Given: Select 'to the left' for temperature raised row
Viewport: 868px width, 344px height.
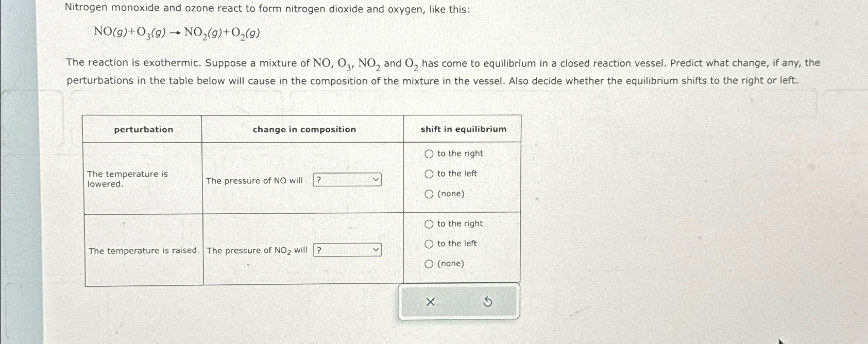Looking at the screenshot, I should pyautogui.click(x=428, y=243).
